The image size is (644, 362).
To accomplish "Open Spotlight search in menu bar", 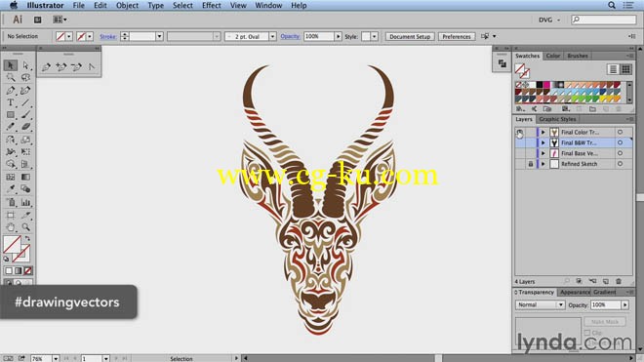I will 612,5.
